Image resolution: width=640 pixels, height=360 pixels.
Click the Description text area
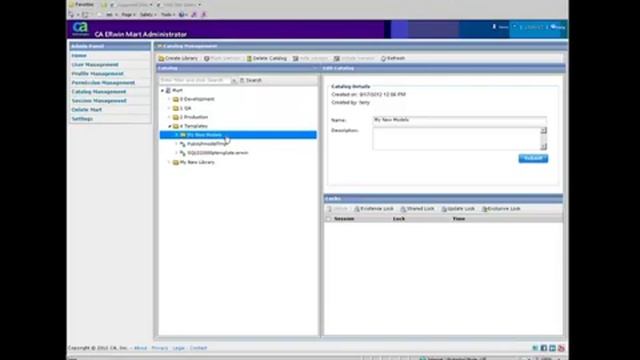[x=456, y=139]
